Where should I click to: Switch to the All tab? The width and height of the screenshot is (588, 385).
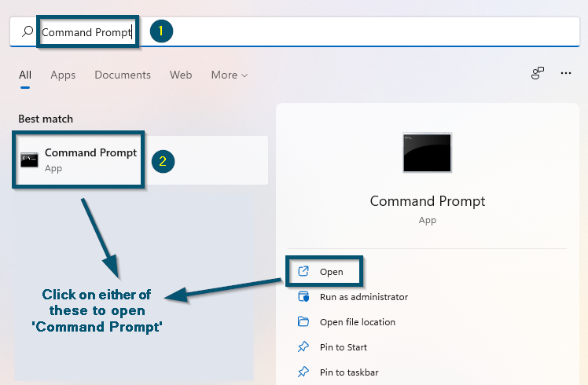pos(25,75)
